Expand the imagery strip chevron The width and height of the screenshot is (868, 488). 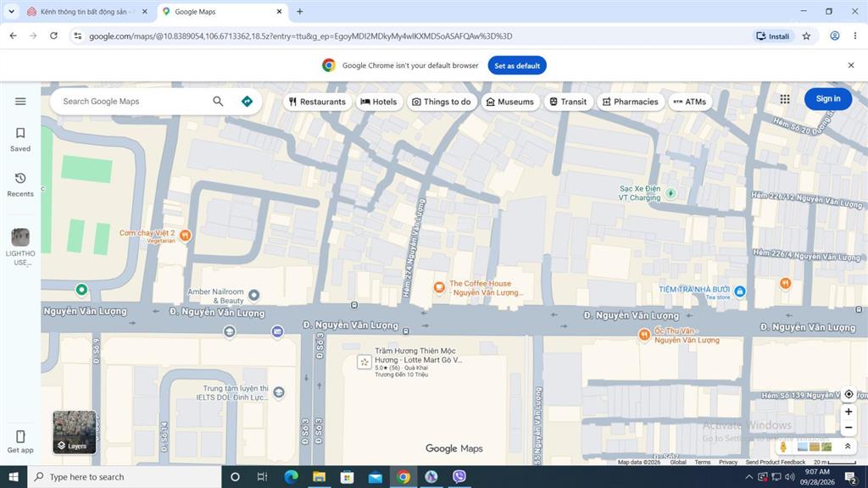848,446
